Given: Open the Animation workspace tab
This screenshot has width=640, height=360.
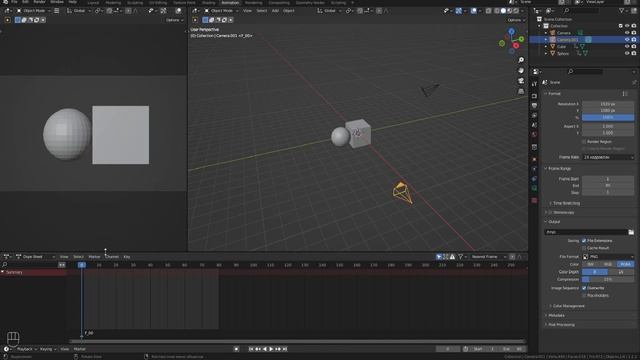Looking at the screenshot, I should coord(230,2).
